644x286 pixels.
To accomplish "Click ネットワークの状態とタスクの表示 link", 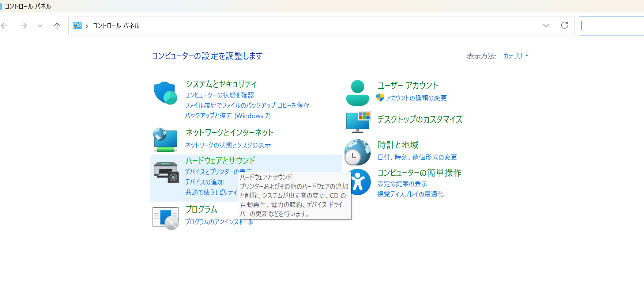I will [x=228, y=145].
